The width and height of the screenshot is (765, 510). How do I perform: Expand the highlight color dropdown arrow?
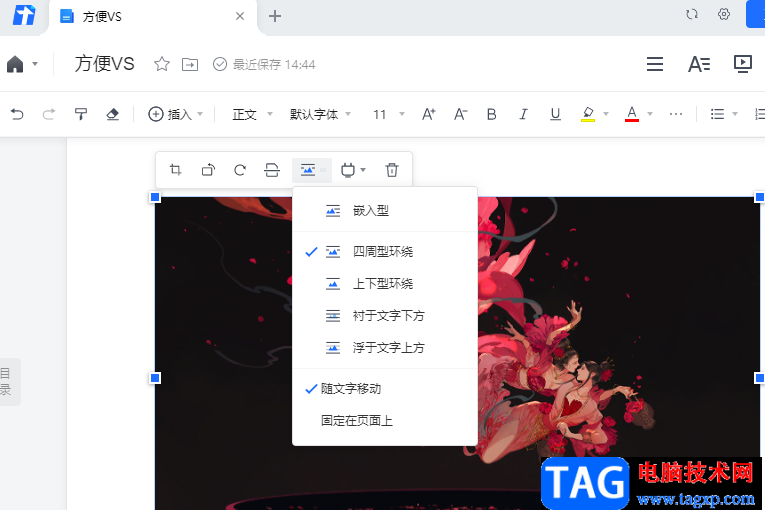point(606,114)
